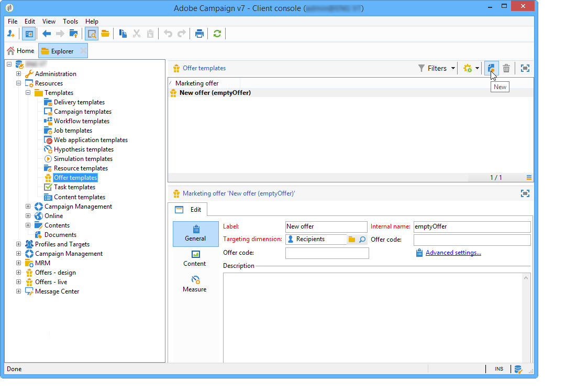Select Hypothesis templates in tree
This screenshot has height=390, width=588.
84,149
